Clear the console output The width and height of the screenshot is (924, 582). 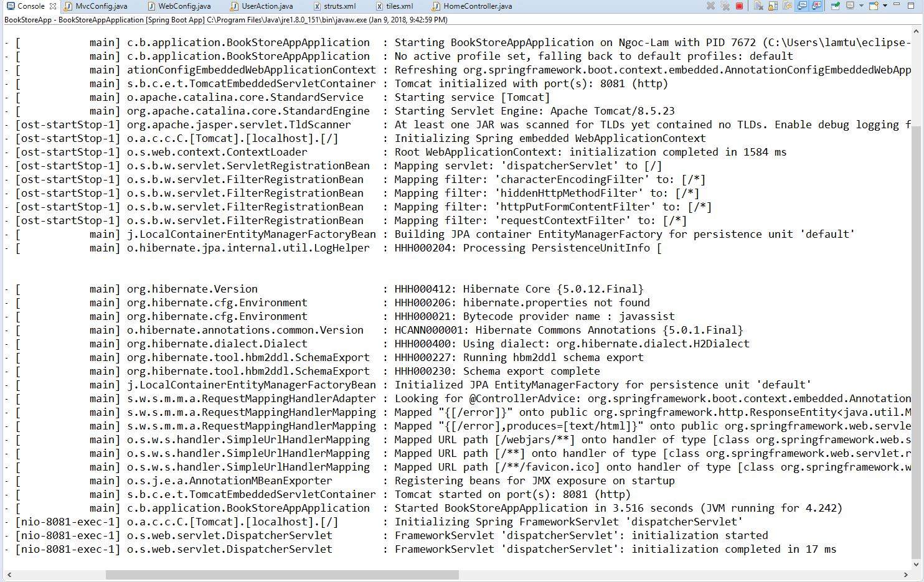[758, 6]
